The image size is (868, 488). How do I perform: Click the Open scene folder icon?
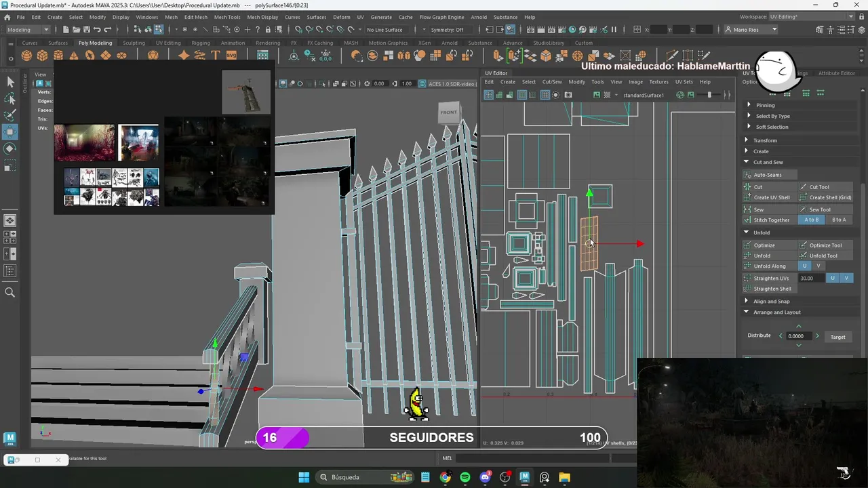(x=76, y=29)
